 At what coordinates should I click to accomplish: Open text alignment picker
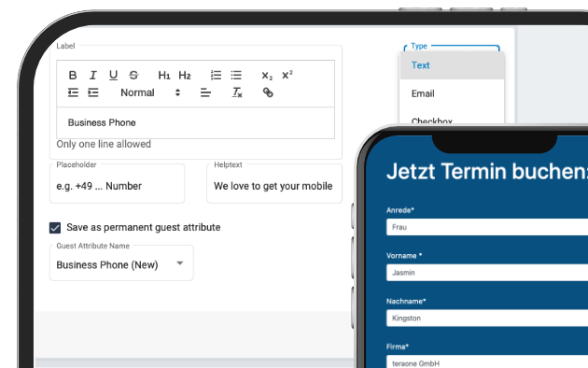pyautogui.click(x=205, y=92)
